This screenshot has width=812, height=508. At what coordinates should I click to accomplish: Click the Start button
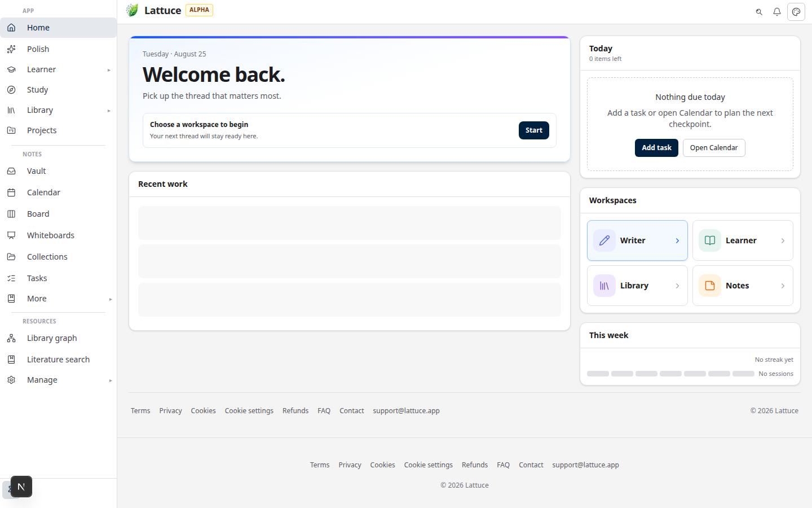534,130
